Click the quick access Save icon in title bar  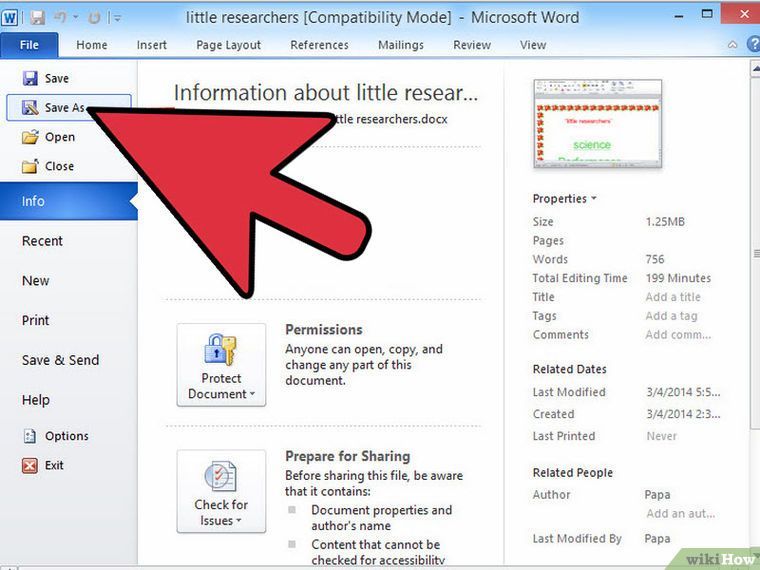click(x=37, y=18)
